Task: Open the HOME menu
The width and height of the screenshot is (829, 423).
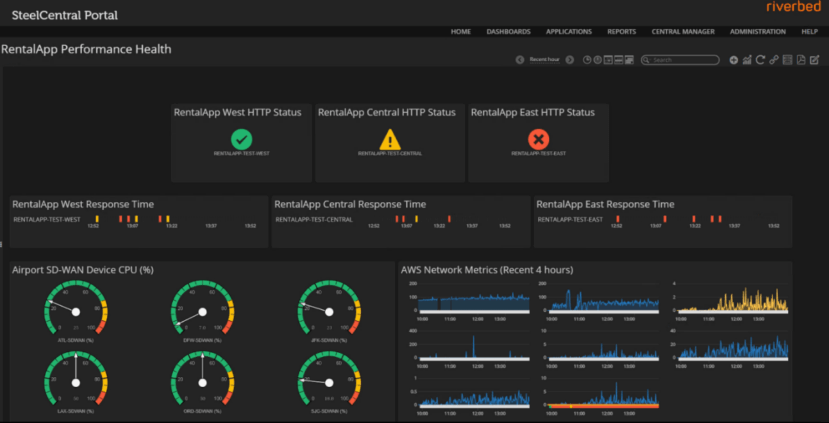Action: [460, 32]
